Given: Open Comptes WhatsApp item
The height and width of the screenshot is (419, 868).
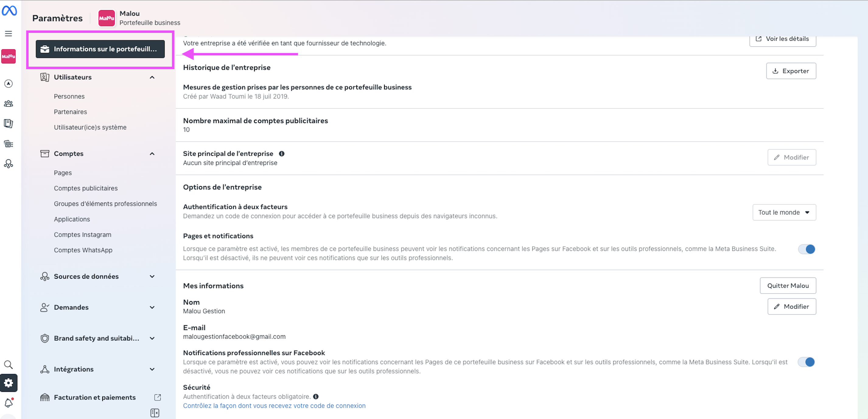Looking at the screenshot, I should (83, 250).
